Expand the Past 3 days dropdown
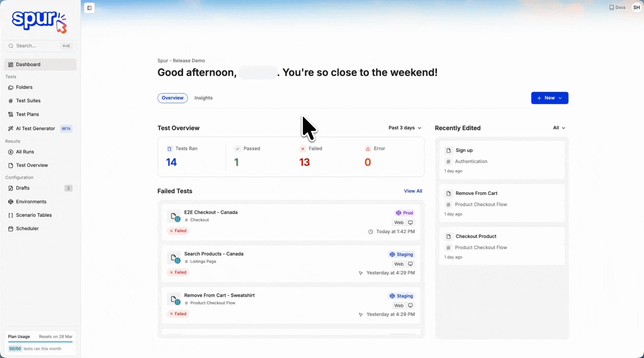Viewport: 644px width, 358px height. (405, 128)
